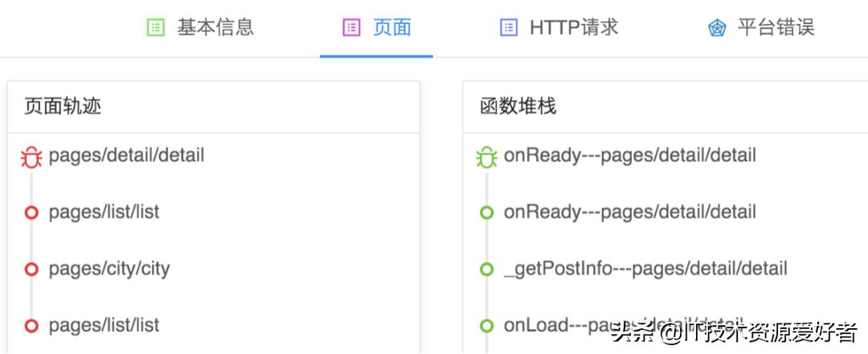868x354 pixels.
Task: Click the red circle marker beside pages/city/city
Action: click(31, 270)
